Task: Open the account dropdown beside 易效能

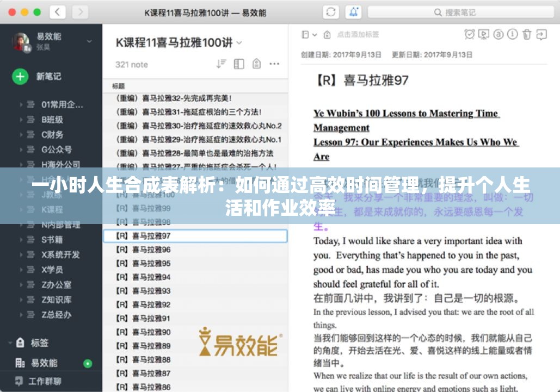Action: 89,41
